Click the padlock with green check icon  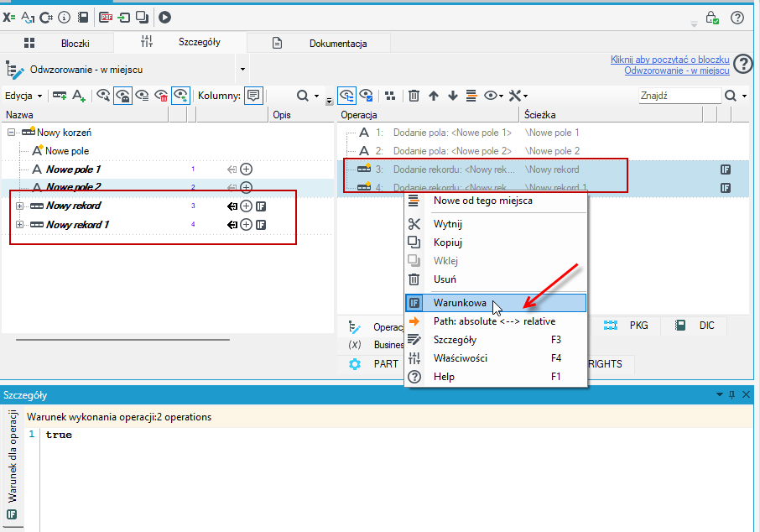tap(711, 18)
